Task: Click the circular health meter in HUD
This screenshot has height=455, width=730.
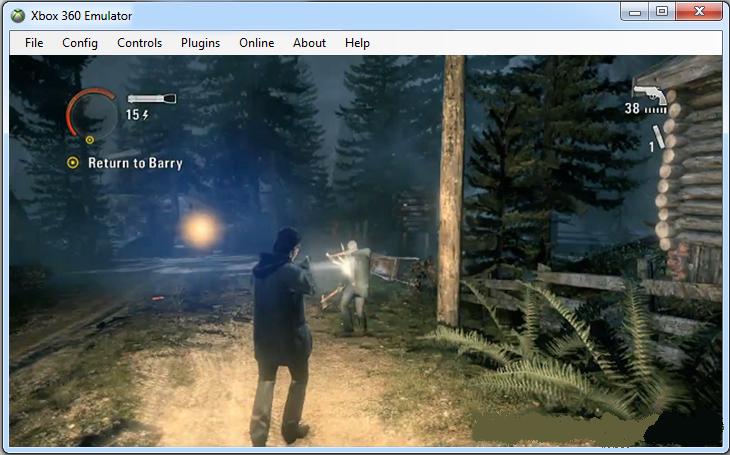Action: 91,115
